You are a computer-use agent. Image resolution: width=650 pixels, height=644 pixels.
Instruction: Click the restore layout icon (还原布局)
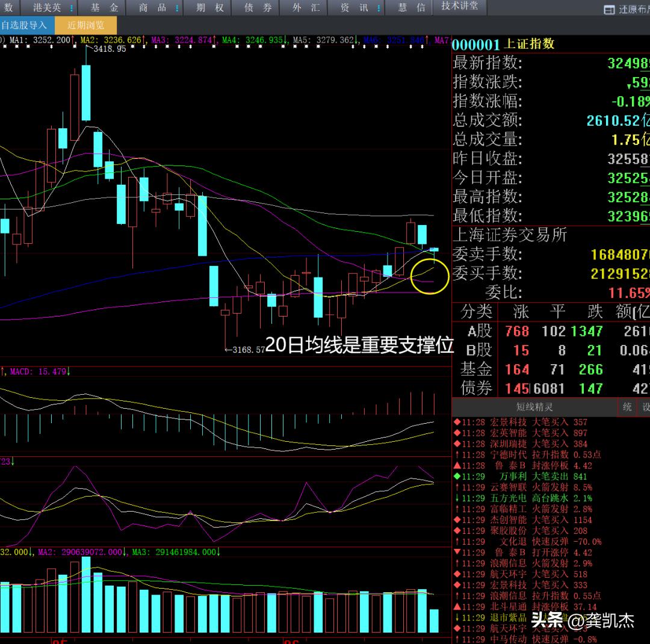point(608,10)
